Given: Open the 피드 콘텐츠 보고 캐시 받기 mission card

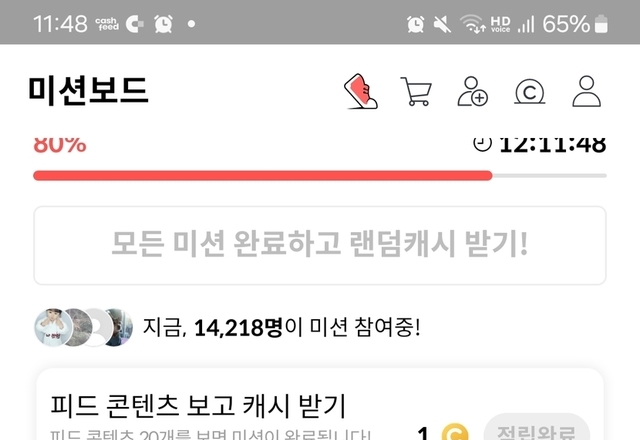Looking at the screenshot, I should tap(320, 404).
